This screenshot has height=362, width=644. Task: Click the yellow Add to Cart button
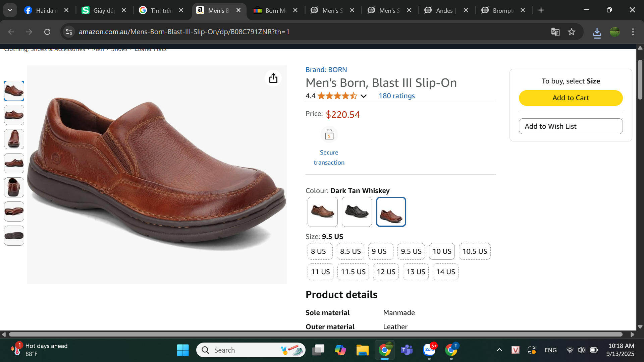tap(571, 98)
